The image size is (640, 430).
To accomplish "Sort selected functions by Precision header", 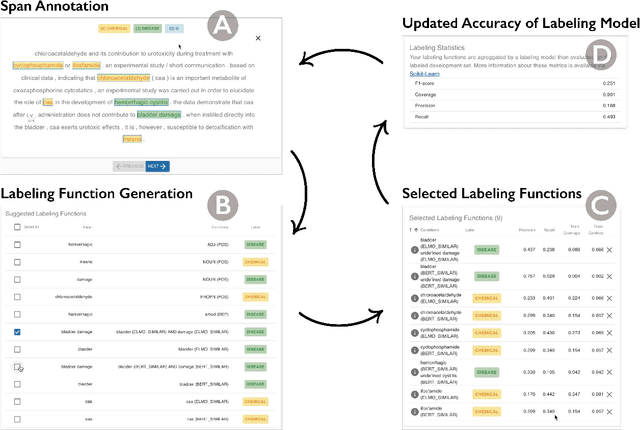I will click(527, 230).
